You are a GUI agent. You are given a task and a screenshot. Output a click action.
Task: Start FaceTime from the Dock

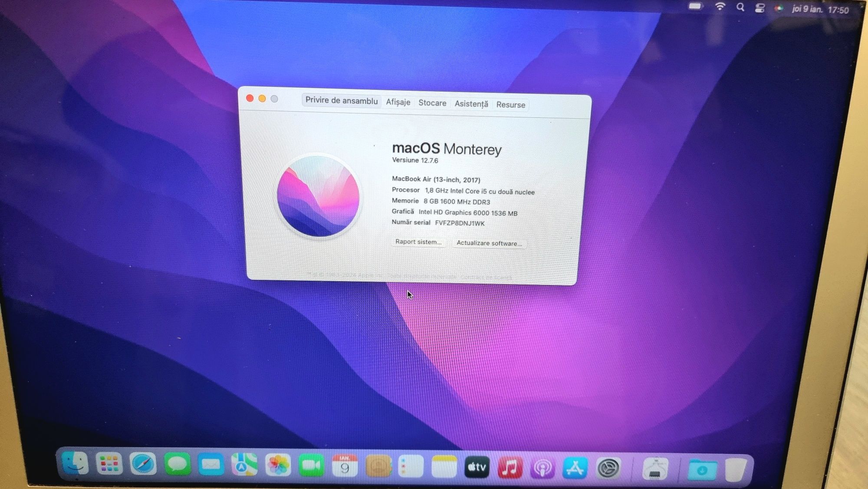point(311,466)
